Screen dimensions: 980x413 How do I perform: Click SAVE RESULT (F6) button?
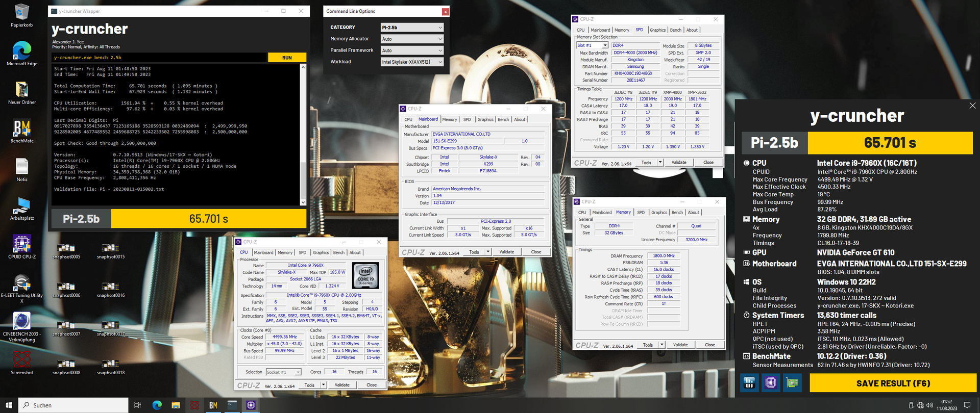pyautogui.click(x=893, y=383)
